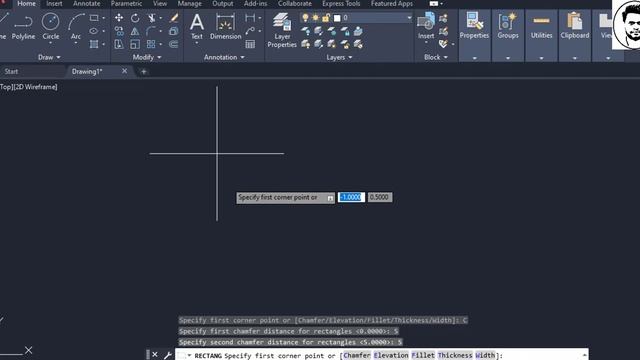Viewport: 640px width, 360px height.
Task: Open the layer name dropdown list
Action: (409, 18)
